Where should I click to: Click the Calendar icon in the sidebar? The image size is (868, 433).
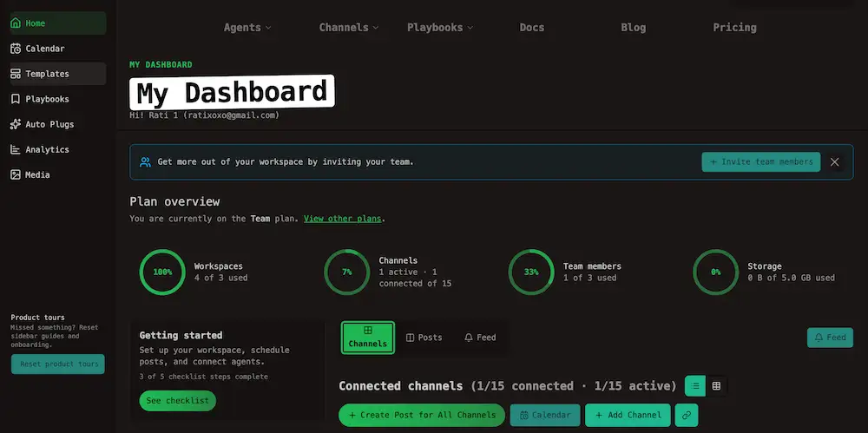point(16,49)
